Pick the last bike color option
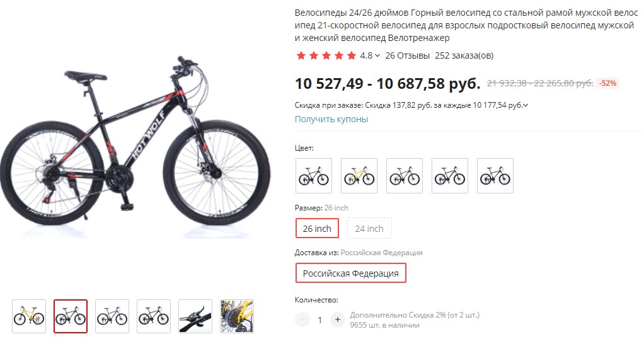The image size is (644, 339). (495, 175)
